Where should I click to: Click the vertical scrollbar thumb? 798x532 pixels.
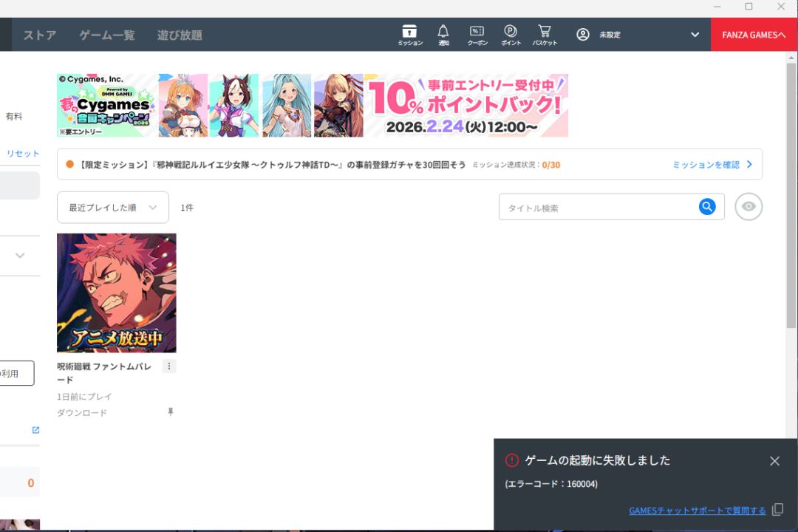pos(791,196)
